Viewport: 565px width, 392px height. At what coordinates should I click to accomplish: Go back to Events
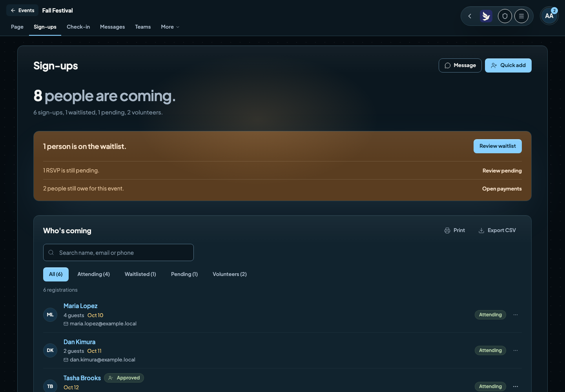(22, 11)
